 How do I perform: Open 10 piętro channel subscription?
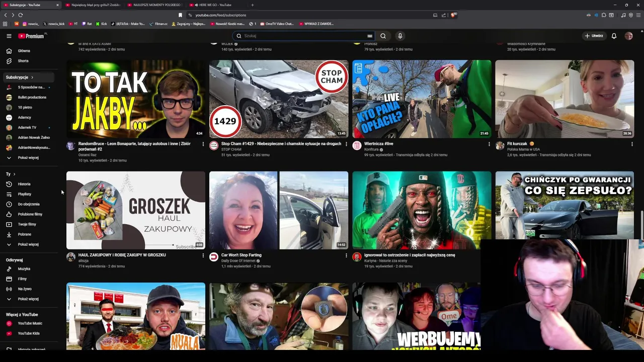coord(29,108)
